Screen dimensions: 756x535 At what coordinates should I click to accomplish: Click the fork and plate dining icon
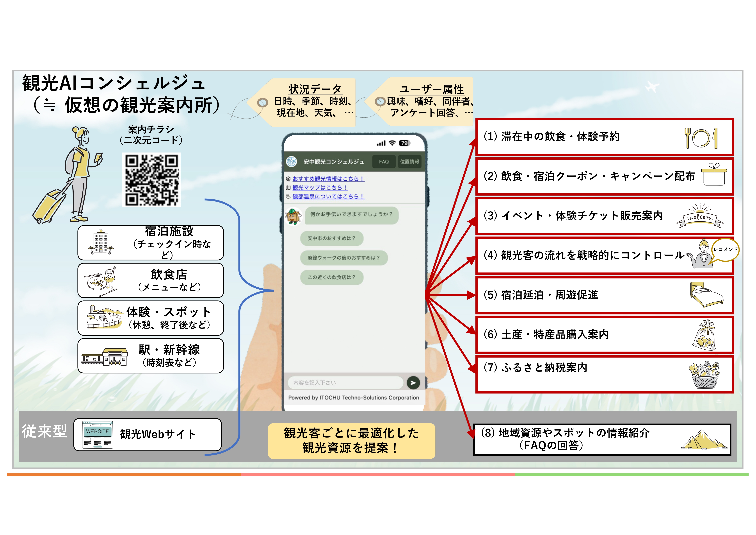coord(701,138)
